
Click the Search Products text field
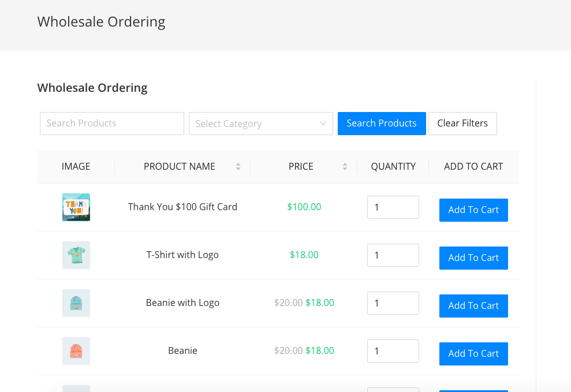112,124
